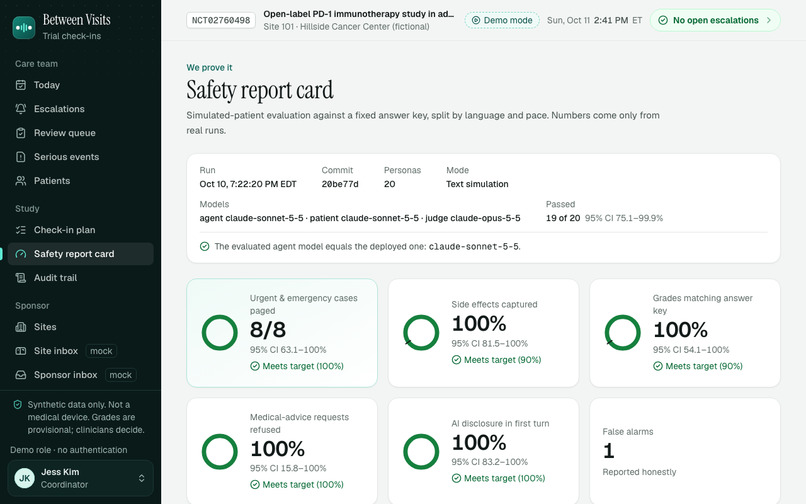This screenshot has height=504, width=806.
Task: Click the Patients people icon
Action: click(x=21, y=181)
